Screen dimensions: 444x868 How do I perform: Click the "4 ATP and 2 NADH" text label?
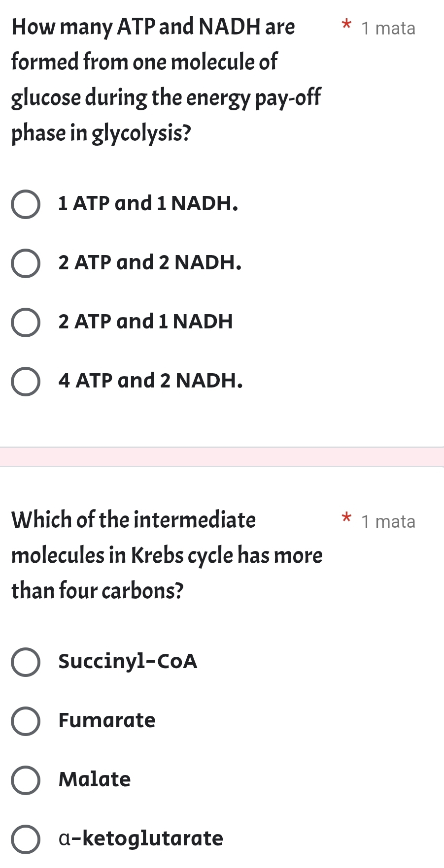tap(150, 380)
